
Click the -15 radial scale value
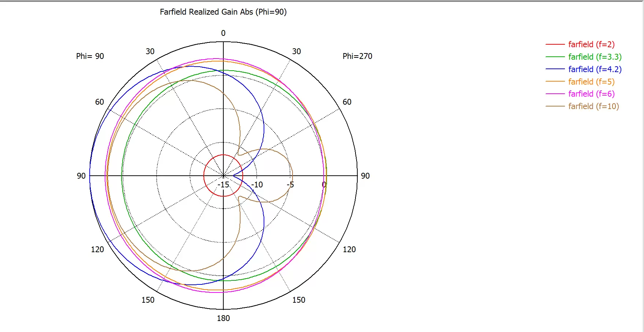[223, 184]
